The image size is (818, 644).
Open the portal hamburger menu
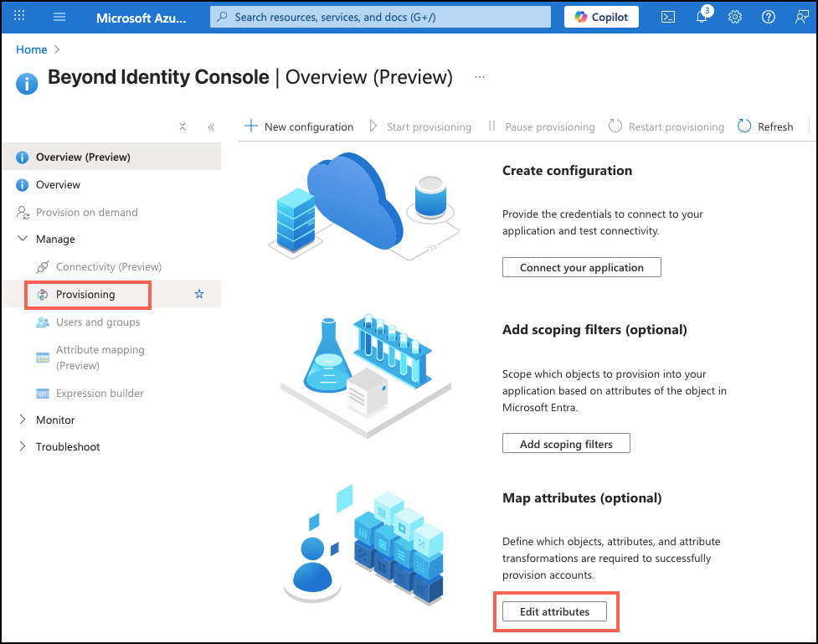59,17
